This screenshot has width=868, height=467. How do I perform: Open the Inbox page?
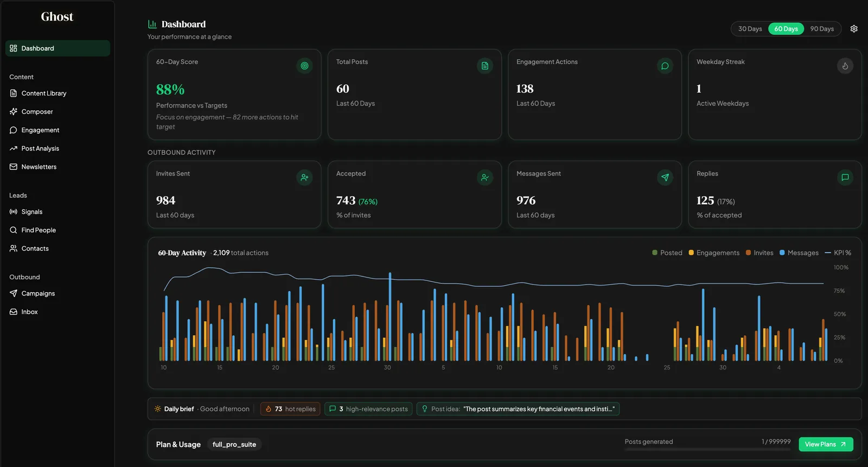(x=58, y=312)
